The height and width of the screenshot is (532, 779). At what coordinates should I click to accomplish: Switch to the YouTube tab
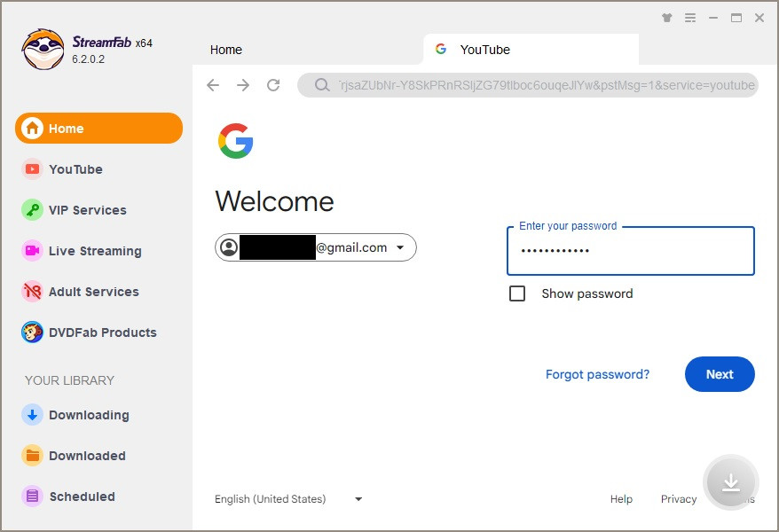click(531, 50)
